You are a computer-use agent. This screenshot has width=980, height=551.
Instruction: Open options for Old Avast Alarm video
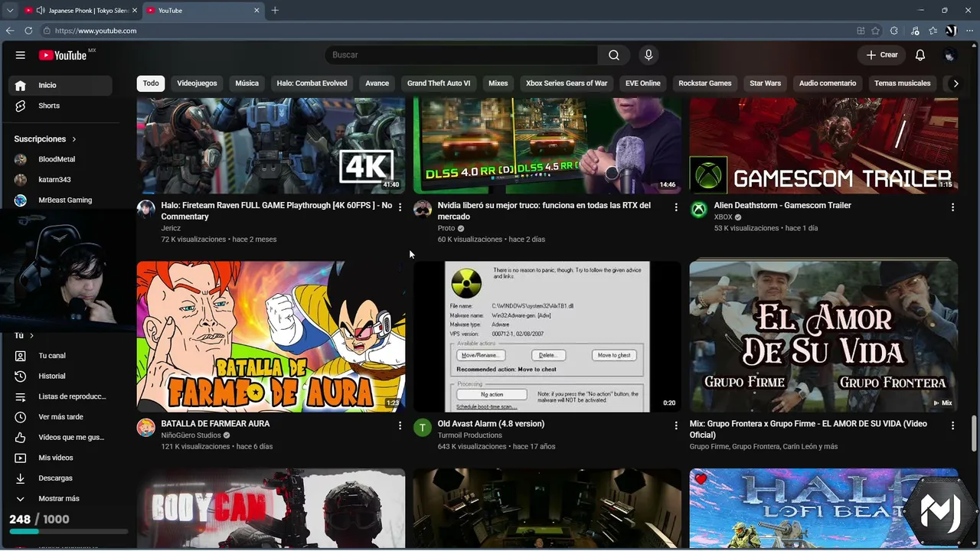[x=676, y=425]
